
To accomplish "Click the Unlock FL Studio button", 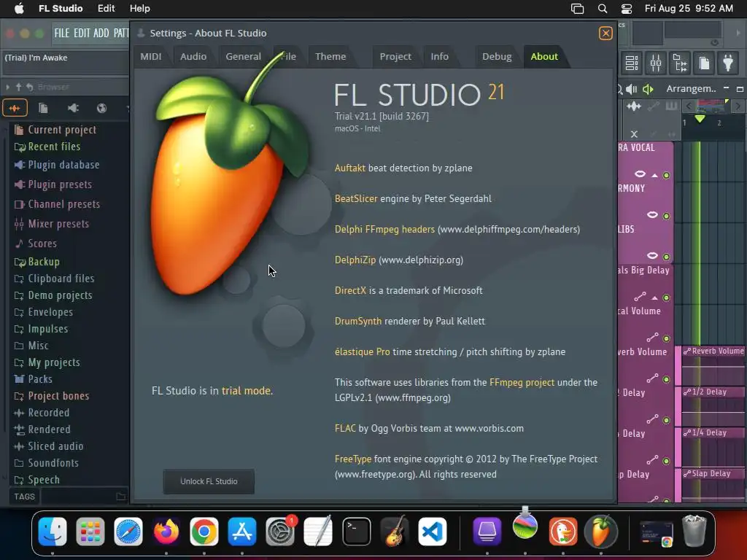I will coord(209,481).
